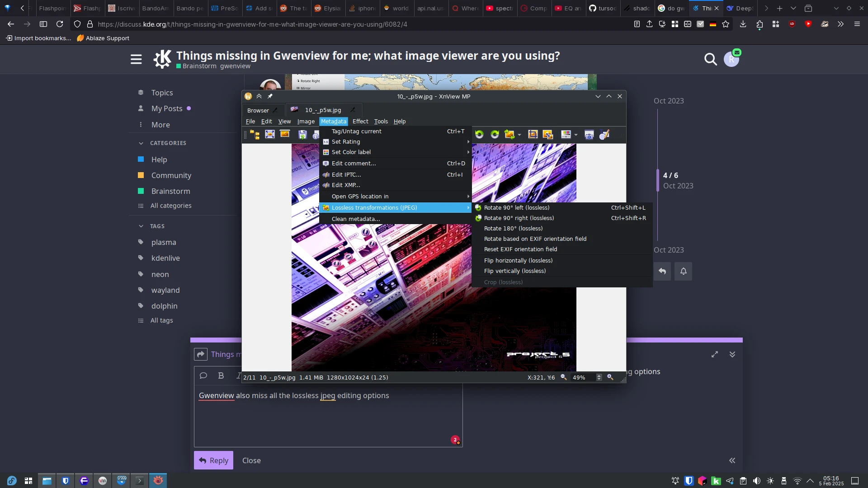868x488 pixels.
Task: Open the browser downloads arrow icon
Action: pyautogui.click(x=743, y=24)
